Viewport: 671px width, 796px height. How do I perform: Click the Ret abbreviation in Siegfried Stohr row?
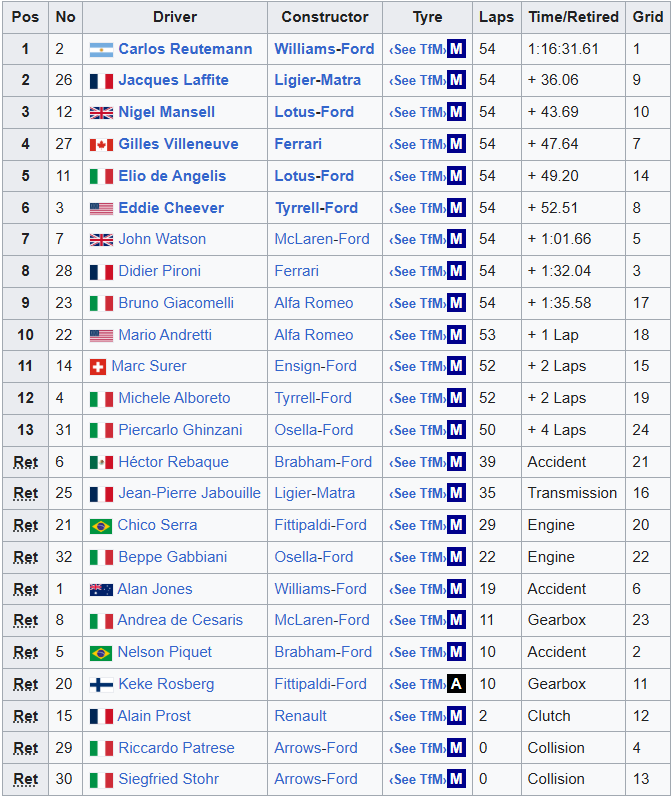[26, 779]
